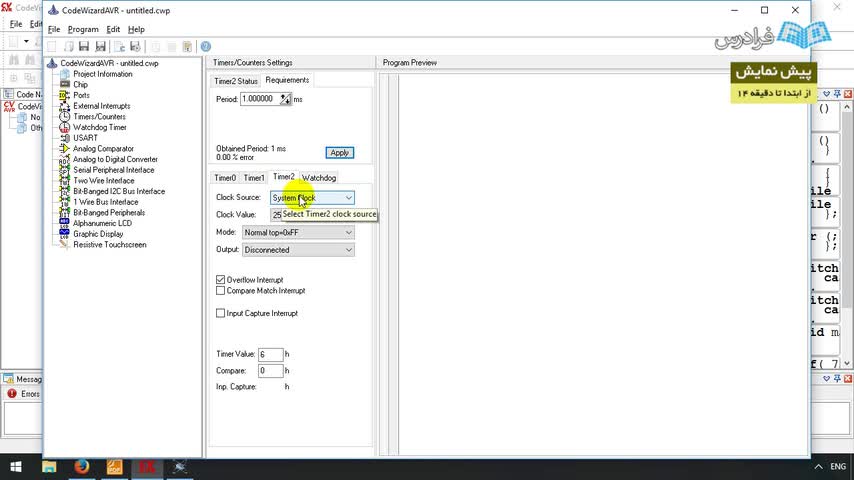Click the Period input field

click(x=260, y=99)
